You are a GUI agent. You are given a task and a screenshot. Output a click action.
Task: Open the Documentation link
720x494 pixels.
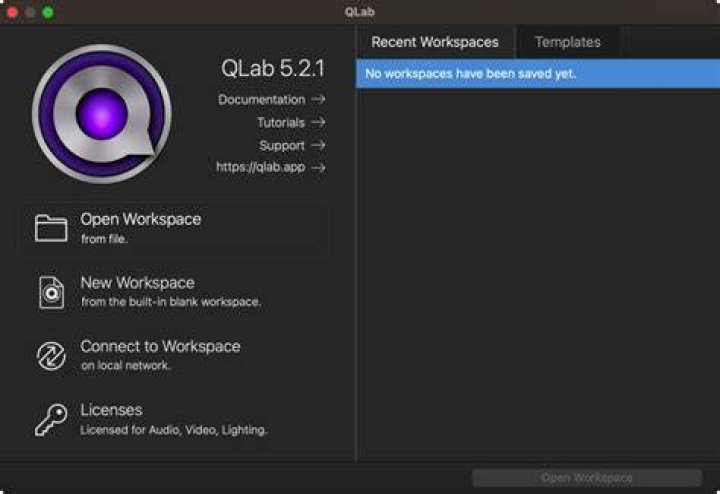click(261, 100)
